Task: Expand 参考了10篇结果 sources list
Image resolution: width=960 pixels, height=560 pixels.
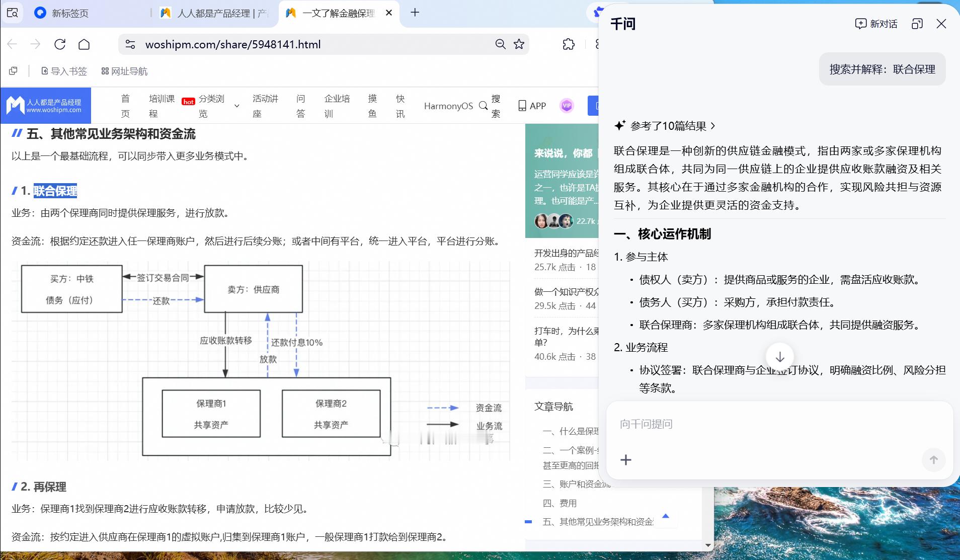Action: tap(665, 126)
